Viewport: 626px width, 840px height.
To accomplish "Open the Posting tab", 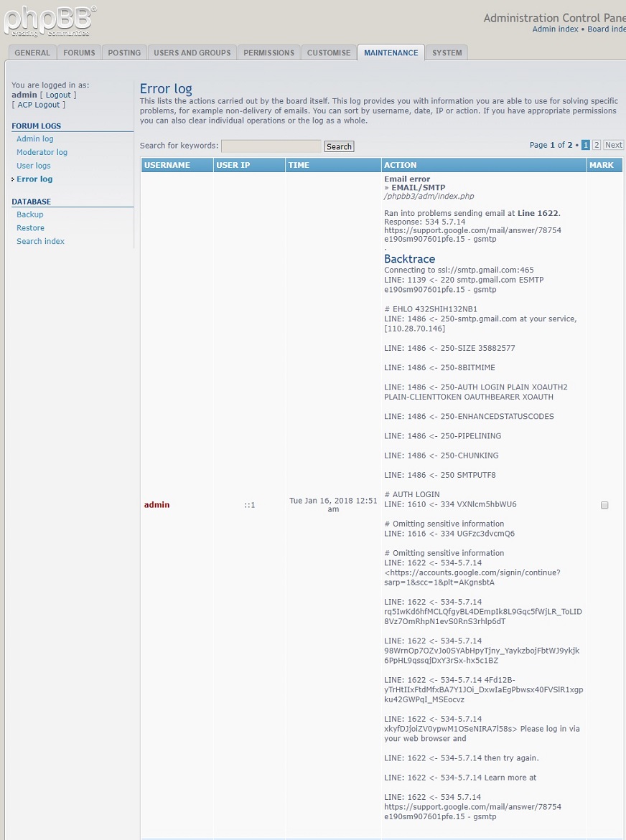I will (x=124, y=52).
